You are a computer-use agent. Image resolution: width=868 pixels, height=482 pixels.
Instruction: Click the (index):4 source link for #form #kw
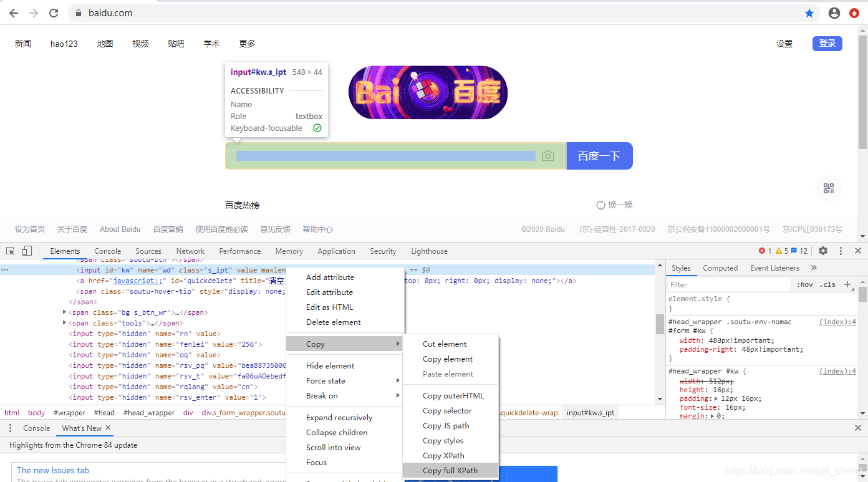[838, 322]
